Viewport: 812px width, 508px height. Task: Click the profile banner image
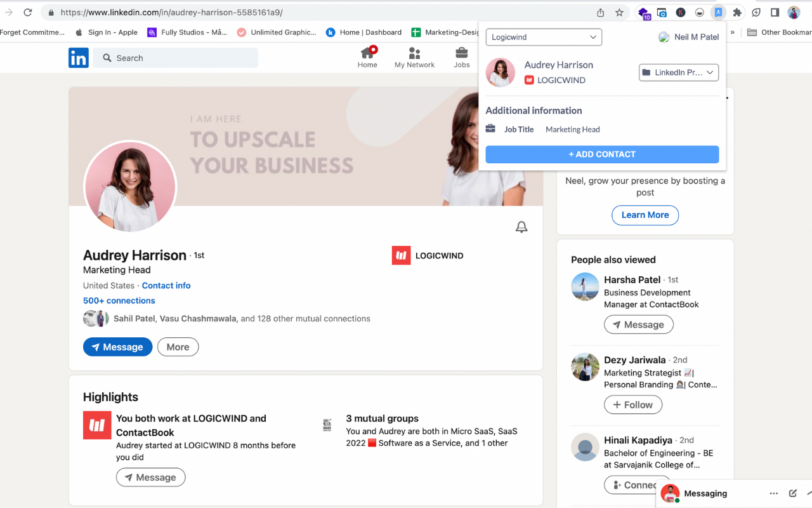coord(304,146)
